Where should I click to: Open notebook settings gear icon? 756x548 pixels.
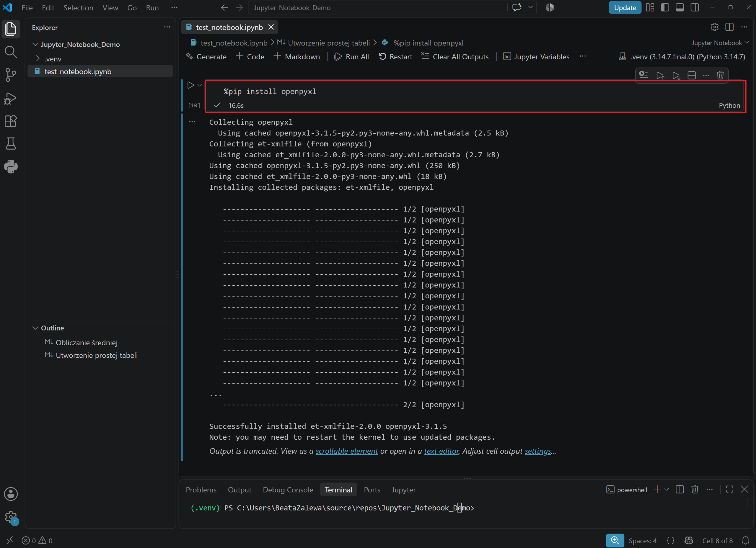point(714,27)
